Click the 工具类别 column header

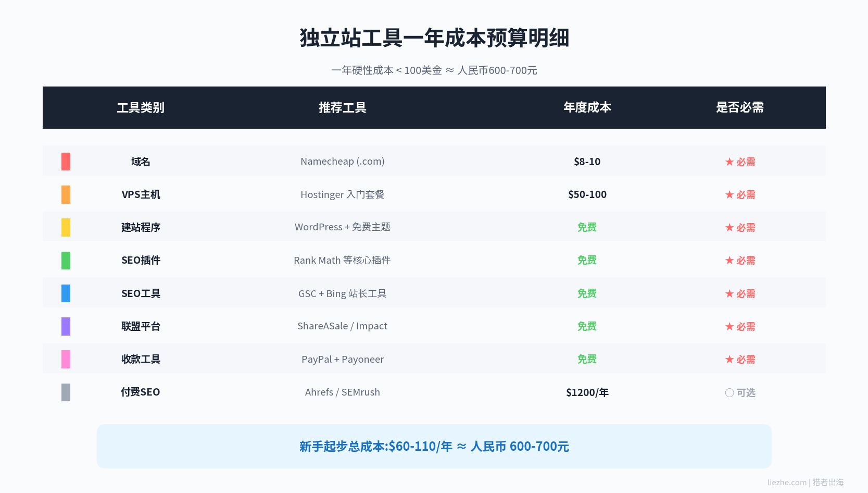coord(141,107)
